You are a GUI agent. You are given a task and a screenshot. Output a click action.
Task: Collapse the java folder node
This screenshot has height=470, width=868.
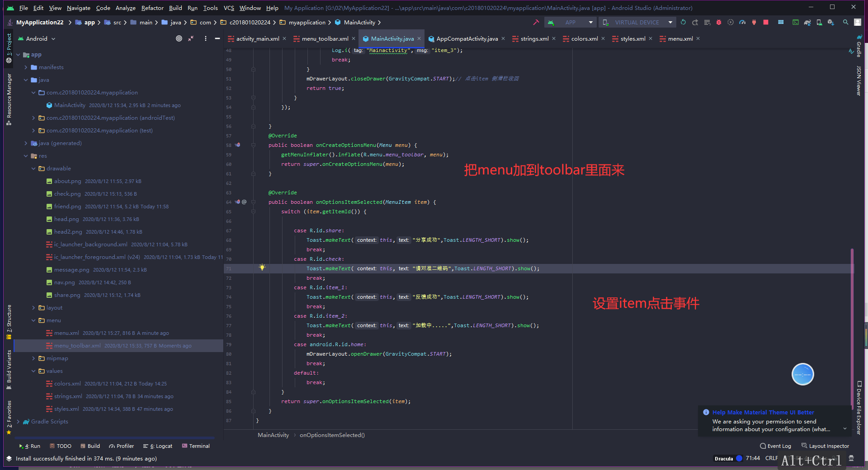26,80
